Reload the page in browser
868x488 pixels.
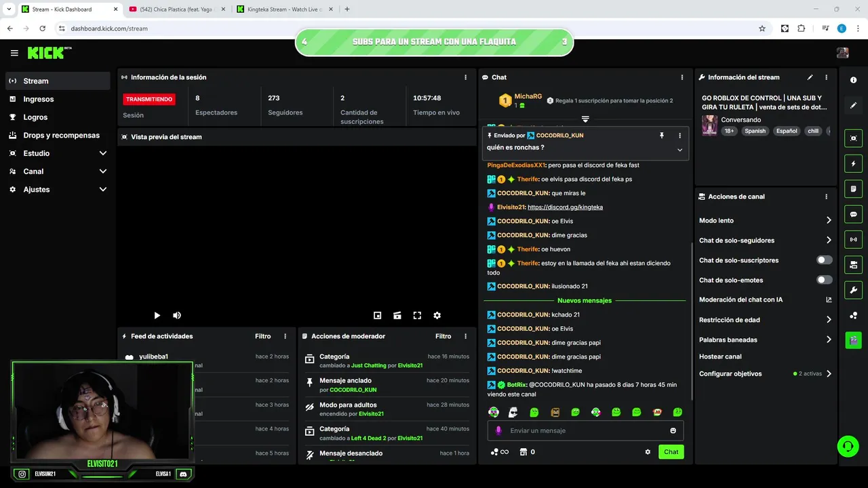42,28
